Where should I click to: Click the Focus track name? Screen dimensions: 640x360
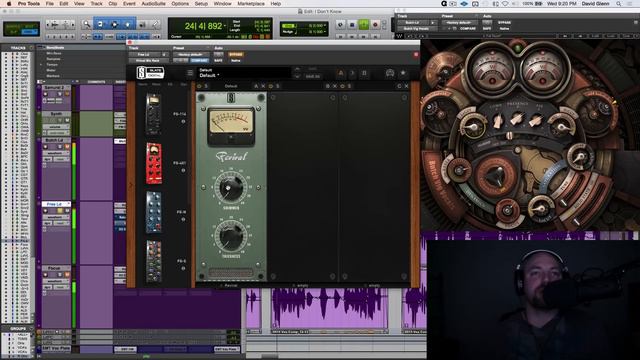coord(55,268)
